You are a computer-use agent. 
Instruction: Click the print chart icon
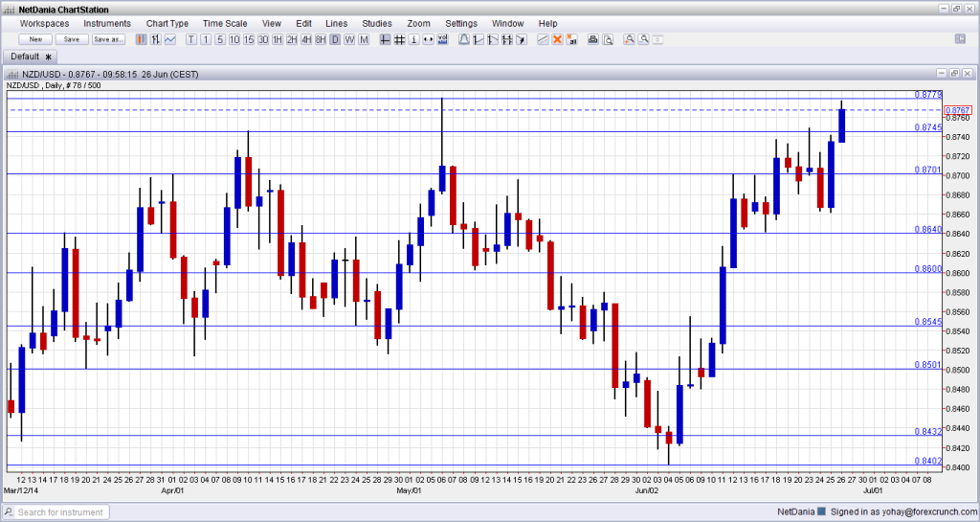pyautogui.click(x=592, y=39)
